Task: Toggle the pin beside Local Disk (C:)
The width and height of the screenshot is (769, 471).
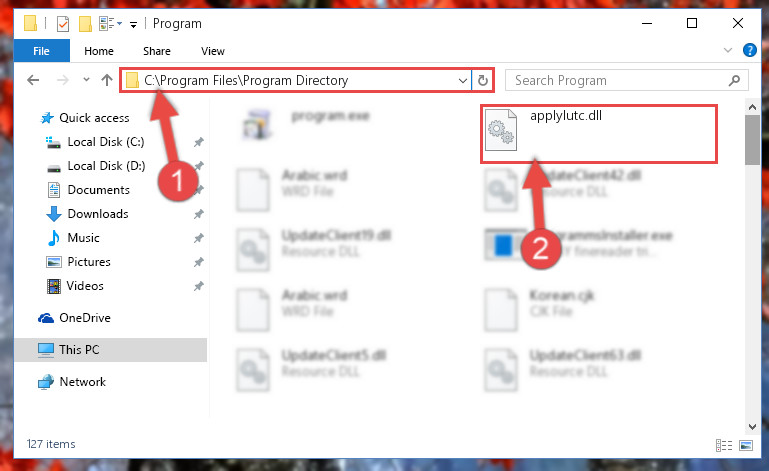Action: coord(198,142)
